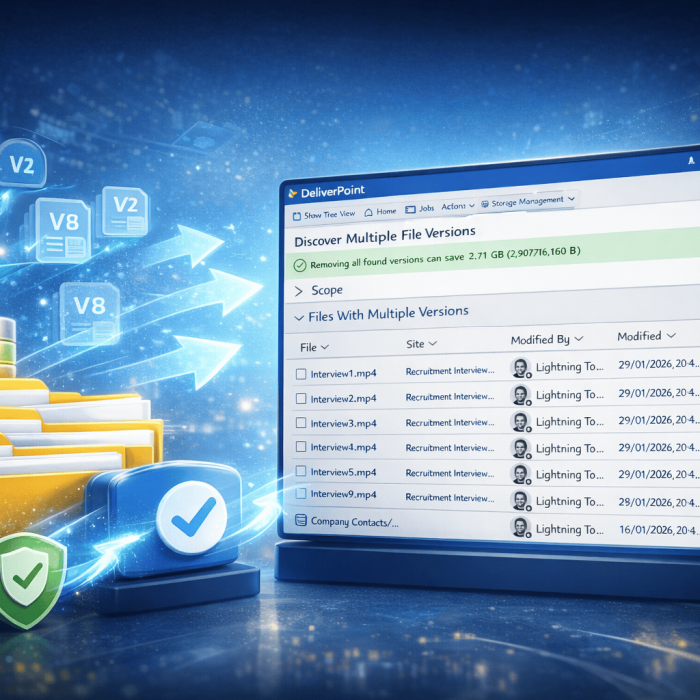Click the avatar in the Interview1.mp4 row
Screen dimensions: 700x700
tap(521, 368)
